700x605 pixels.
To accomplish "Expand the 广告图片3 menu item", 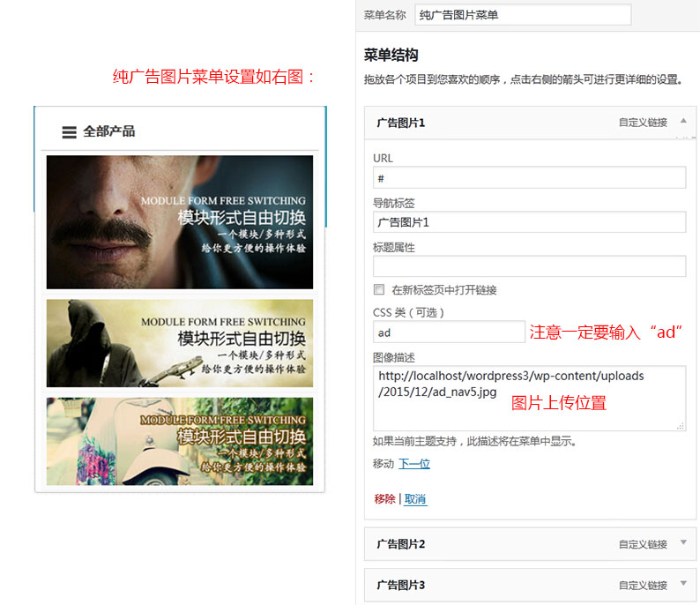I will pyautogui.click(x=683, y=584).
